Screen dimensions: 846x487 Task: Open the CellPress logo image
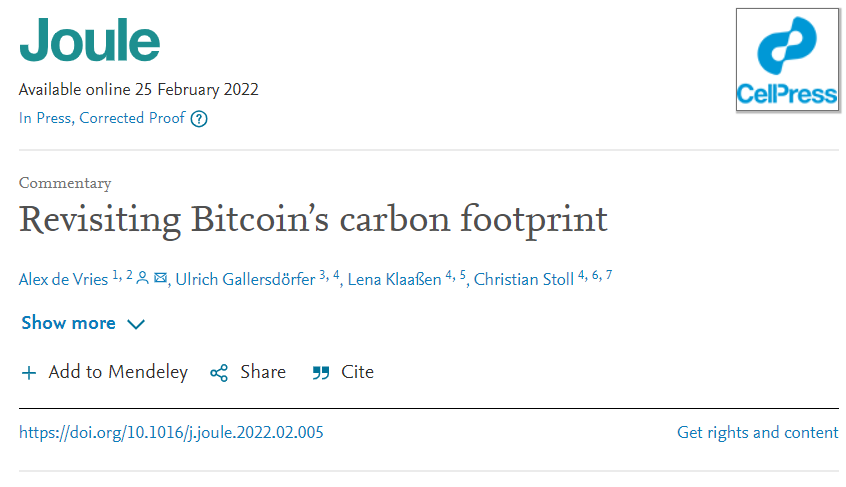786,59
